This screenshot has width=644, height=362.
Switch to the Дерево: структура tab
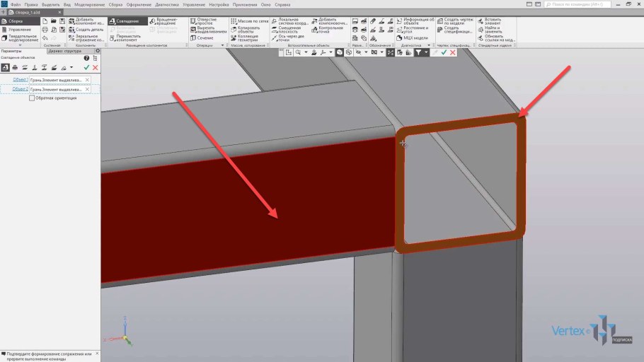[70, 52]
